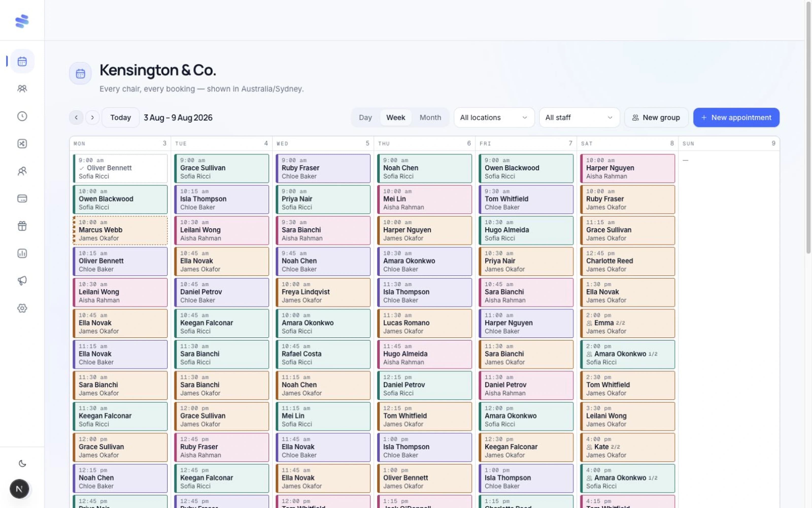Open the marketing megaphone icon
Viewport: 812px width, 508px height.
(22, 281)
